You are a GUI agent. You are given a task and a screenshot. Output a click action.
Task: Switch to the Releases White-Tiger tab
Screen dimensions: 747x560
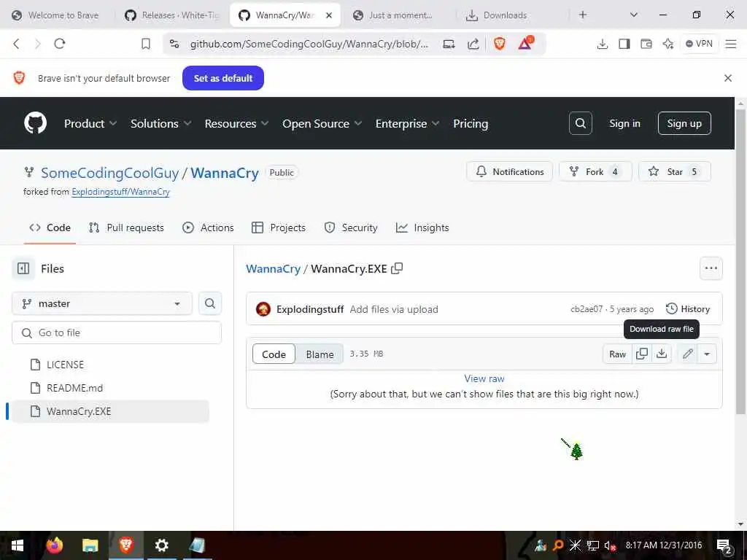(171, 15)
